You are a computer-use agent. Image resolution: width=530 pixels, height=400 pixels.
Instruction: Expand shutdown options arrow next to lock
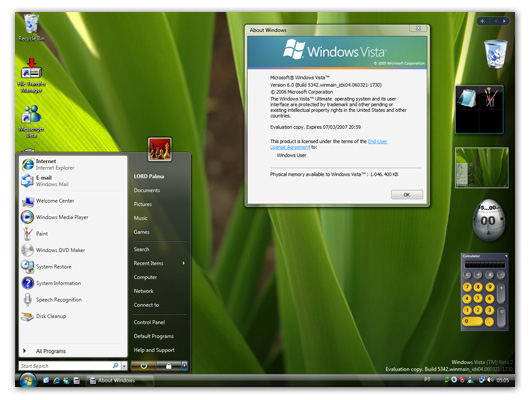185,366
